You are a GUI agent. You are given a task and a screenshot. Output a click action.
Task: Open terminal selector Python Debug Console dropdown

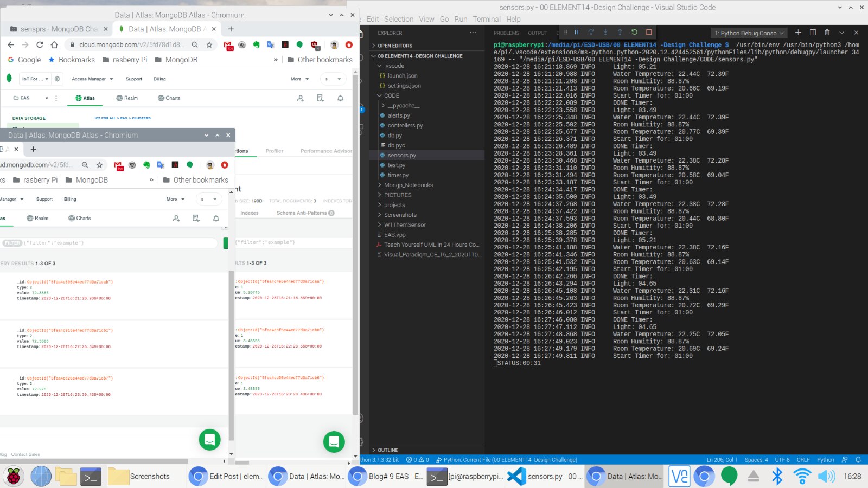tap(749, 33)
